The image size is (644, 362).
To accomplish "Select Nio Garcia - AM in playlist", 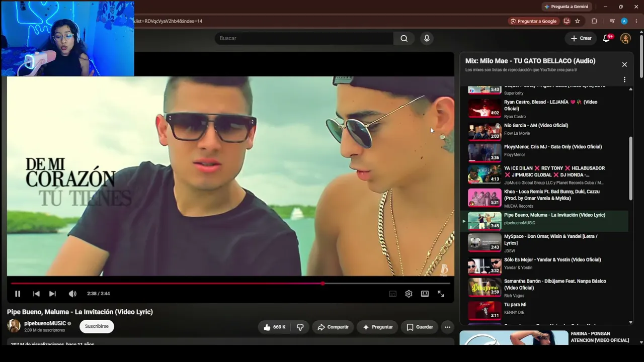I will pos(536,125).
